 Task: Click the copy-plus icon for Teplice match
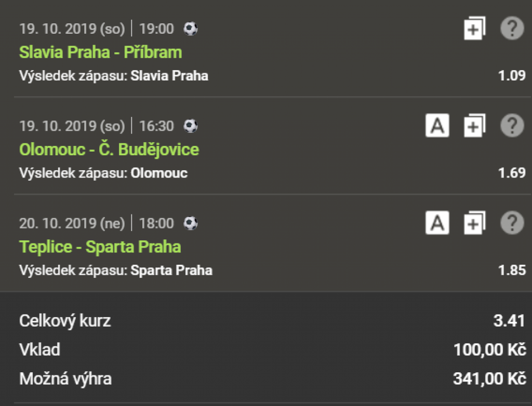click(x=474, y=224)
